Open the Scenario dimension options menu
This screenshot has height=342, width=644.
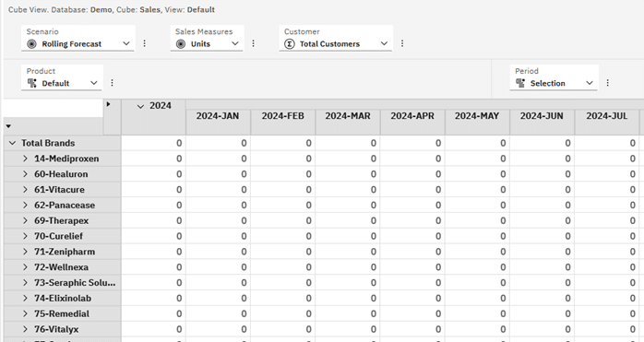click(x=144, y=43)
